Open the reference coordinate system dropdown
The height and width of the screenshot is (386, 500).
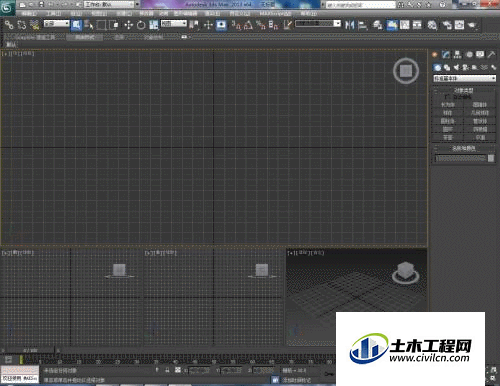(x=174, y=24)
